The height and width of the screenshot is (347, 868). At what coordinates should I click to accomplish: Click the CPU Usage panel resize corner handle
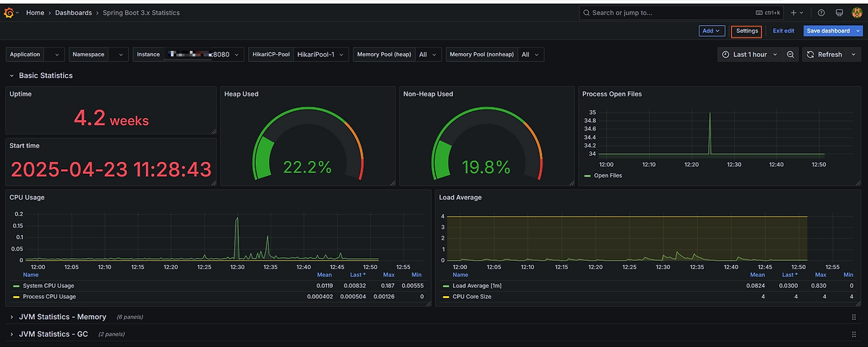point(429,304)
